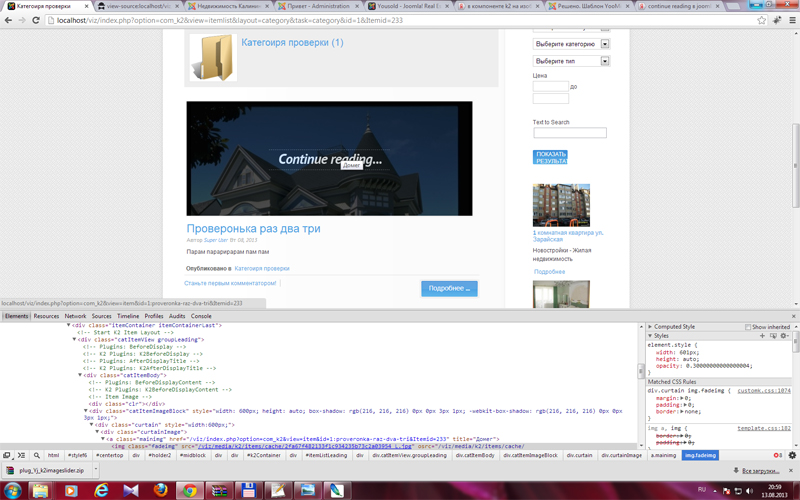800x500 pixels.
Task: Click the red error count icon
Action: coord(777,455)
